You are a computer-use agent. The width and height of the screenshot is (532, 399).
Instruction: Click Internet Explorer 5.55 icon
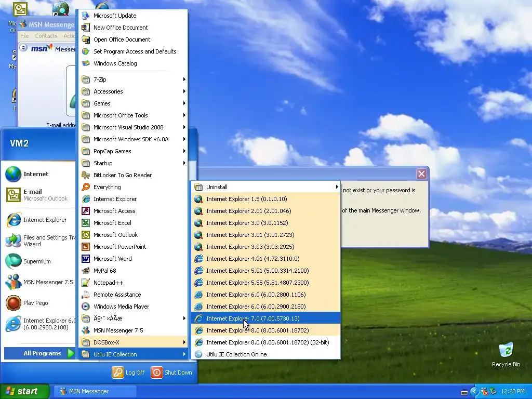pos(198,282)
